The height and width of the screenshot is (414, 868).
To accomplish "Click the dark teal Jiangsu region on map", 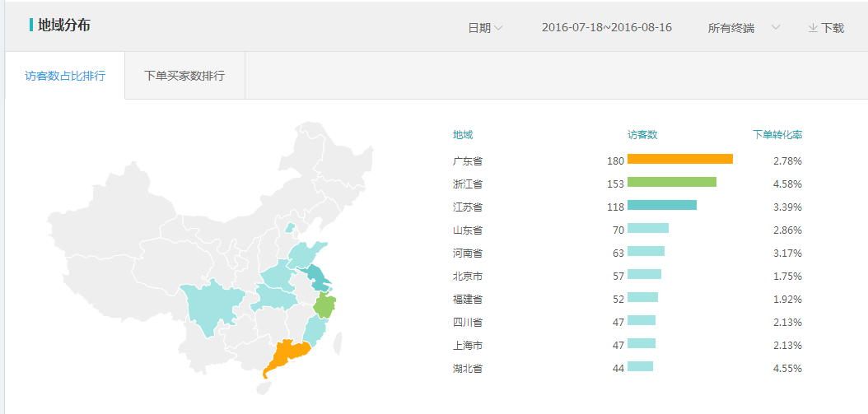I will [319, 278].
